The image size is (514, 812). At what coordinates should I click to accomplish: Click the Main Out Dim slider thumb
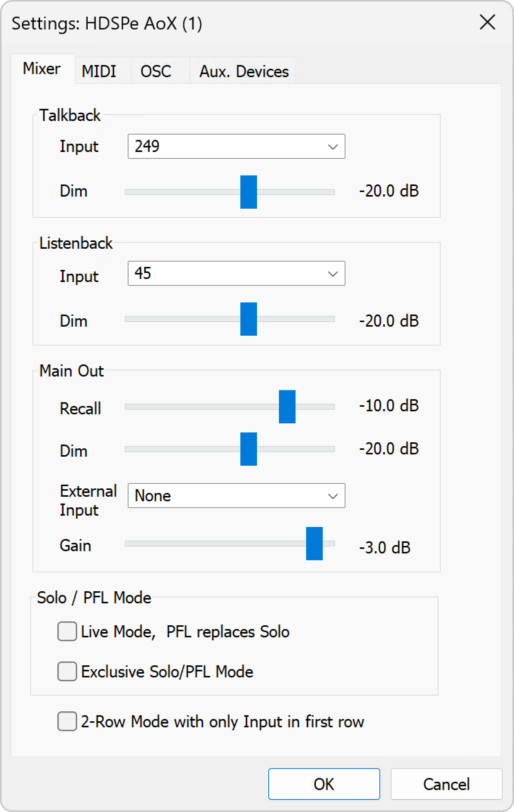(249, 449)
